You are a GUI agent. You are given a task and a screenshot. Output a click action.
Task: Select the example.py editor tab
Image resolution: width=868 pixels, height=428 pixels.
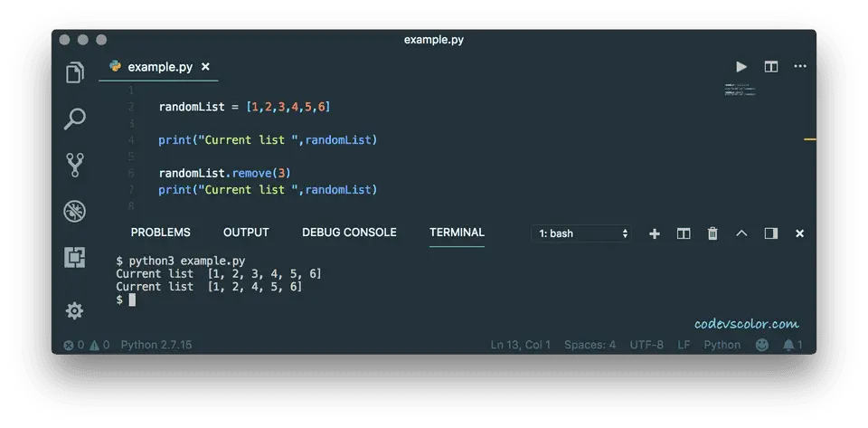159,67
